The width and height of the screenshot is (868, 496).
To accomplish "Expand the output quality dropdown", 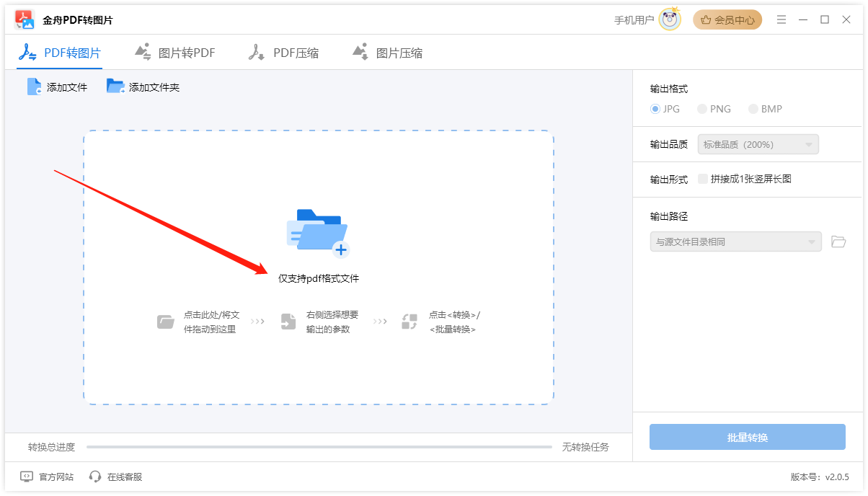I will [758, 144].
